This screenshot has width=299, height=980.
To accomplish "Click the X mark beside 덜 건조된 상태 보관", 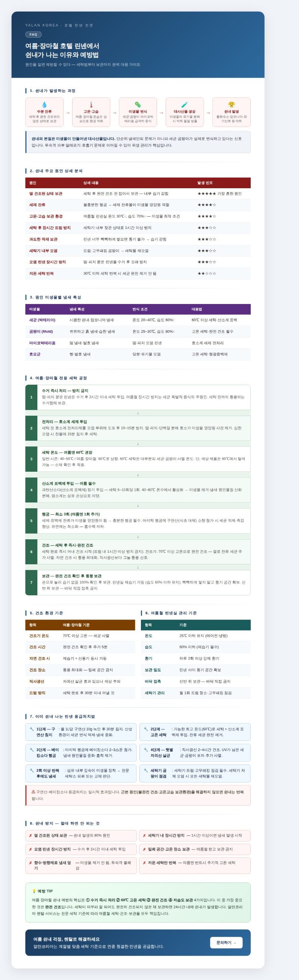I will tap(31, 835).
